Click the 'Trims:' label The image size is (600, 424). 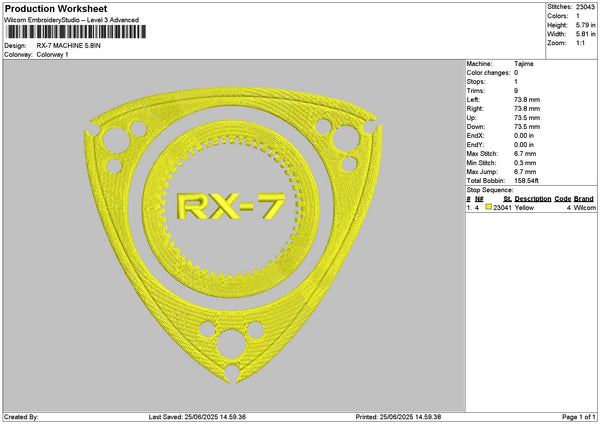point(476,91)
